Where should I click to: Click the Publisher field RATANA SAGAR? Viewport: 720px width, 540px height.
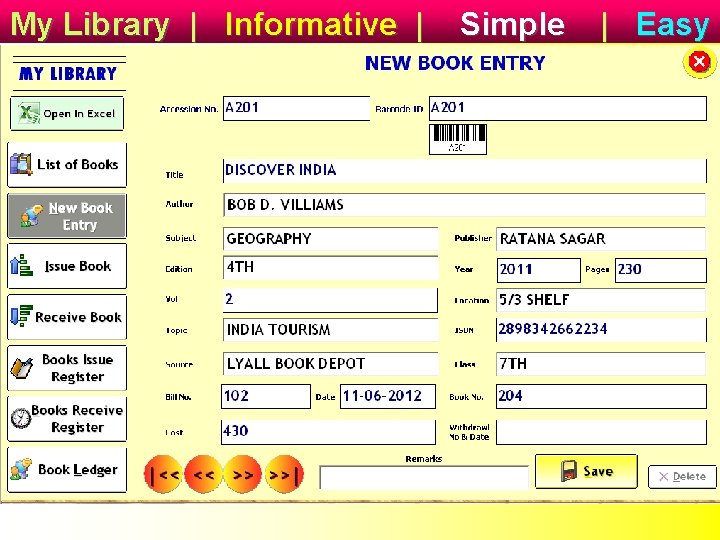(x=601, y=239)
